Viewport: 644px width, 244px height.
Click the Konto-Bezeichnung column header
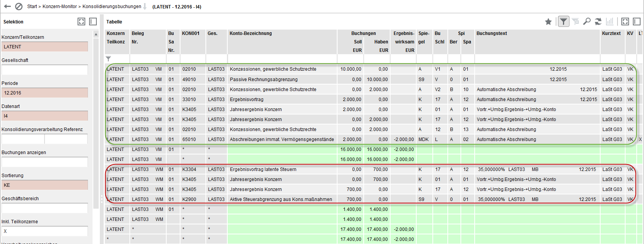pos(251,33)
